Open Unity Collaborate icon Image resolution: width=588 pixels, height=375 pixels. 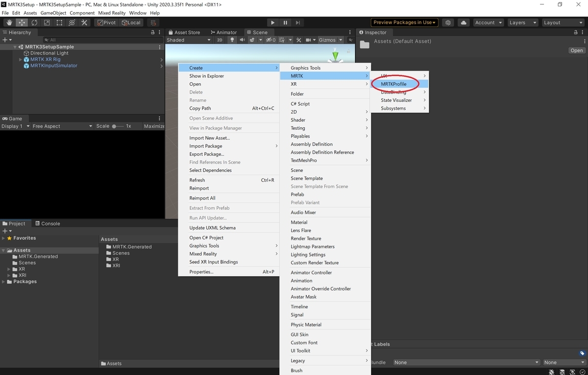point(448,23)
